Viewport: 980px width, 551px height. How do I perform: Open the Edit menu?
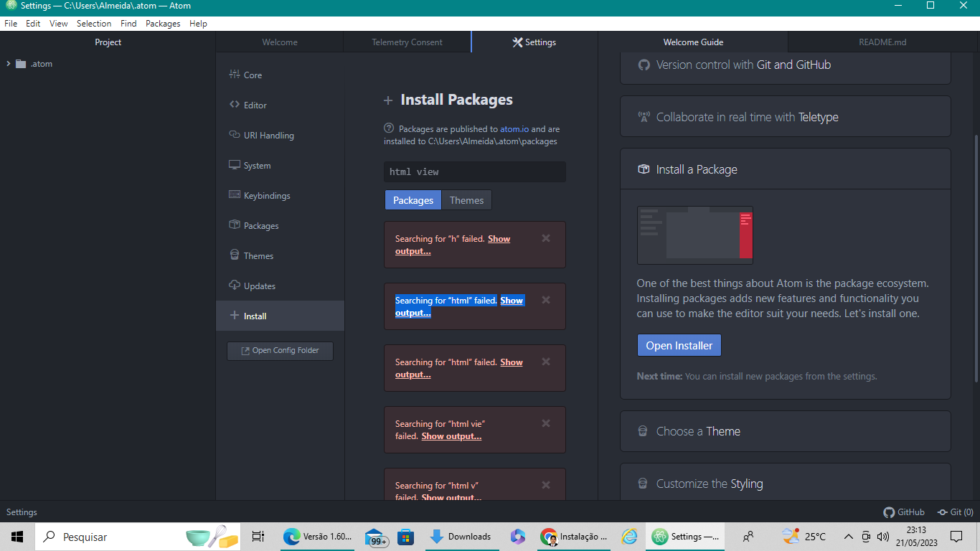[x=33, y=24]
